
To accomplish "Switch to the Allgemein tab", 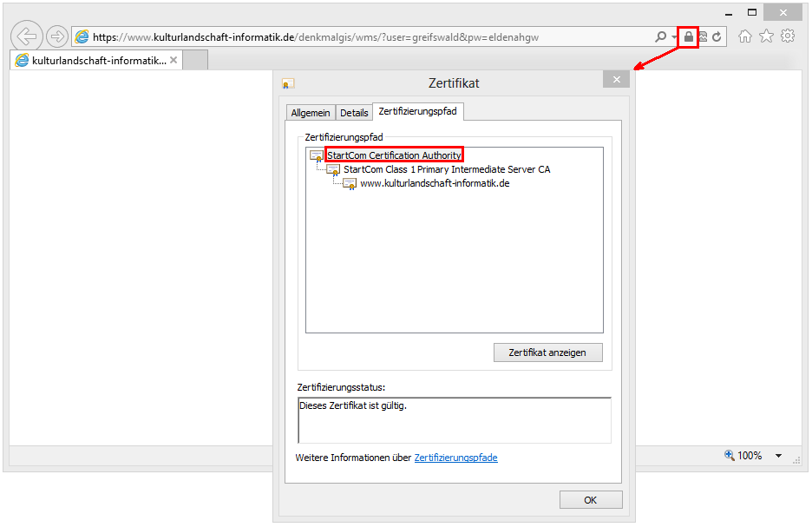I will [x=311, y=112].
